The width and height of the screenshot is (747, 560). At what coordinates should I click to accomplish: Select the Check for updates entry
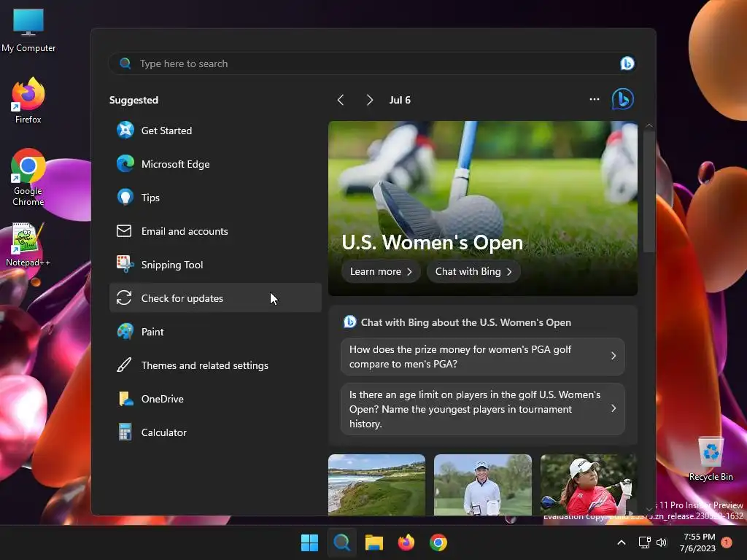pos(215,298)
